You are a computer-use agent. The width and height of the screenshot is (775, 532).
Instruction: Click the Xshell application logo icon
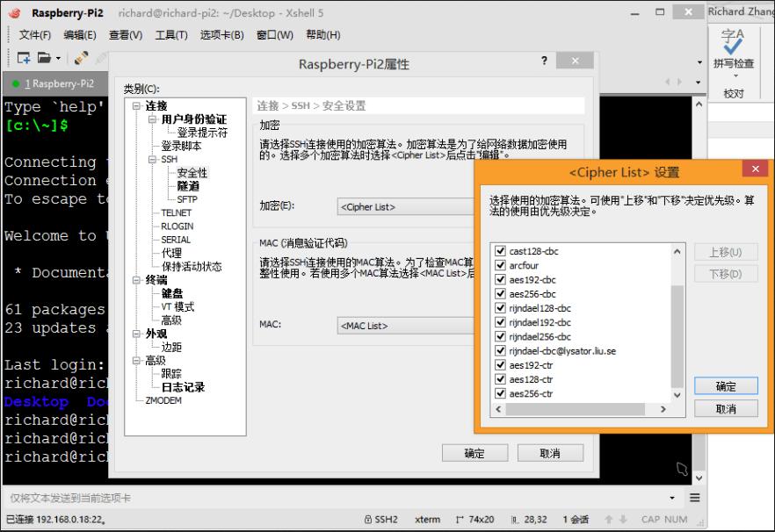(15, 13)
